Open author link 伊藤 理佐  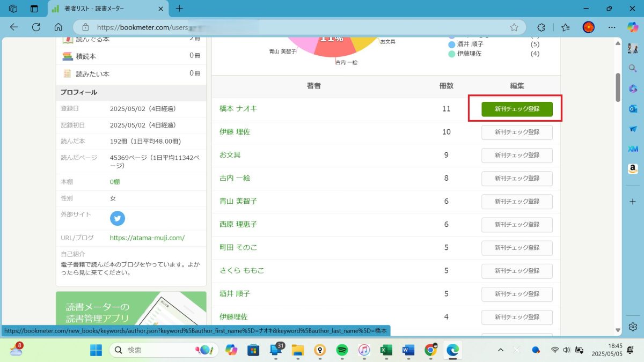235,132
